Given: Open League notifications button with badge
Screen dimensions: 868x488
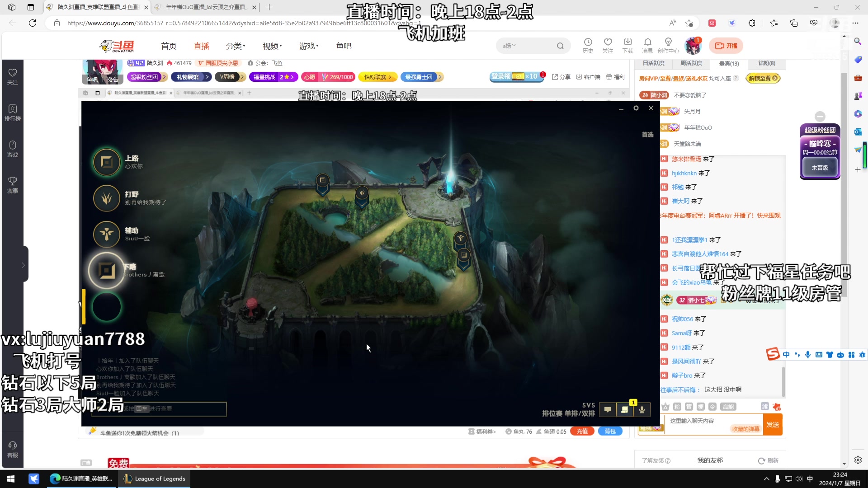Looking at the screenshot, I should pos(625,410).
